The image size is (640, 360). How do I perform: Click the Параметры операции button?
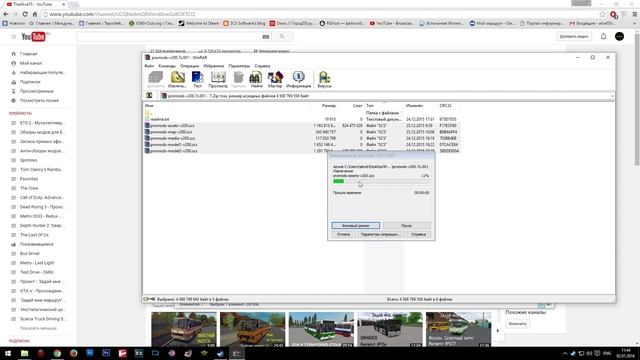pos(380,234)
